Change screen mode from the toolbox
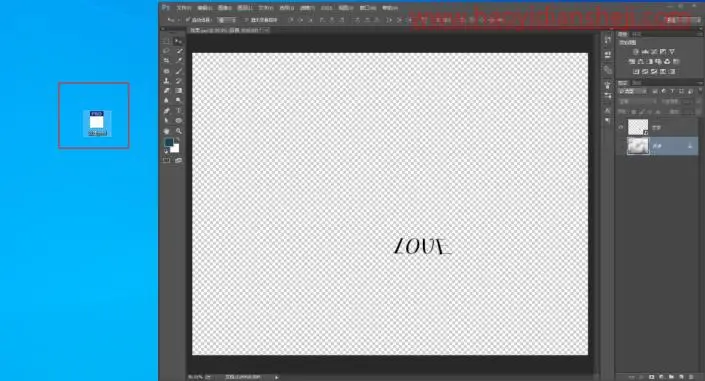This screenshot has width=705, height=381. [x=178, y=160]
